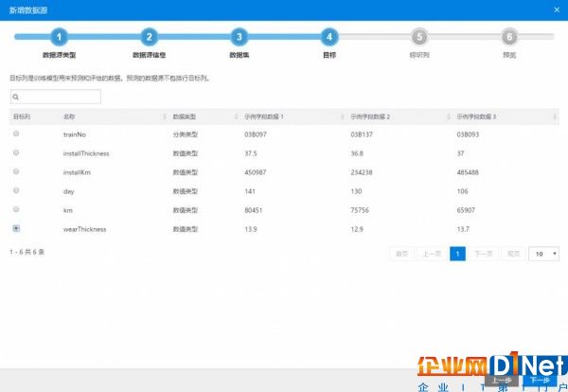This screenshot has height=392, width=568.
Task: Click the active step 4 circle
Action: pos(329,37)
